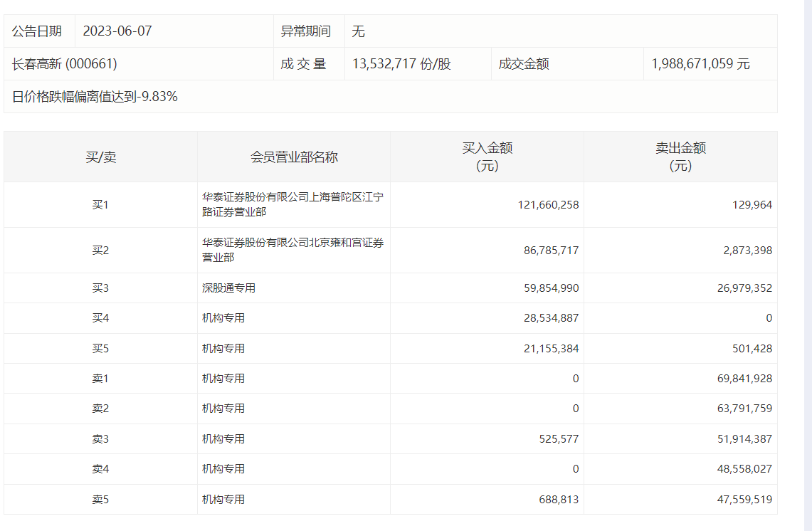Select the 日价格跌幅偏离值达到-9.83% text
Image resolution: width=812 pixels, height=531 pixels.
(95, 96)
